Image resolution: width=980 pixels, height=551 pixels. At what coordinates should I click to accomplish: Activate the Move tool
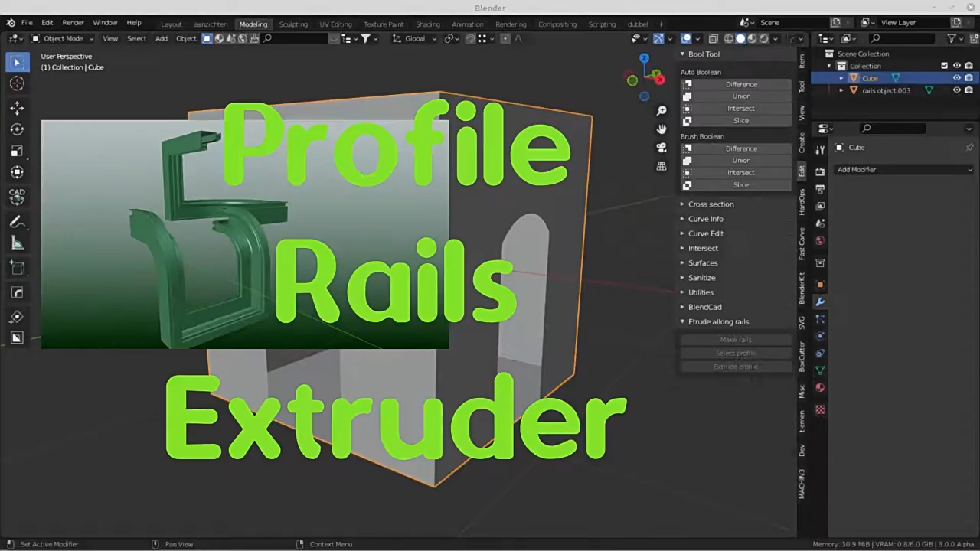[17, 108]
